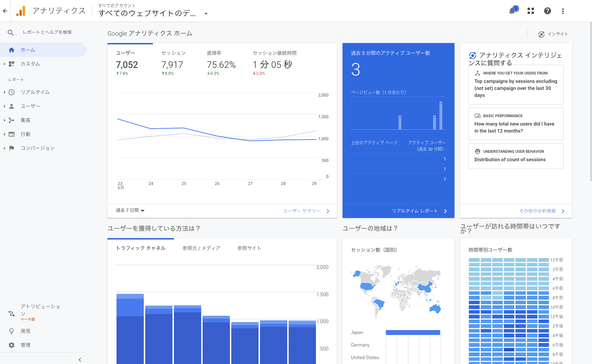Click the search reports and help field
This screenshot has height=364, width=592.
[47, 33]
